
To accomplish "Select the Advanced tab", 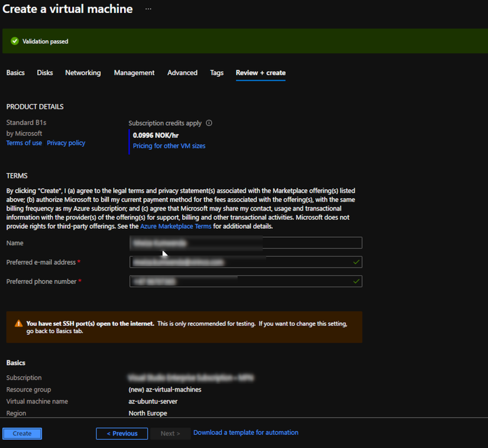I will pos(182,73).
